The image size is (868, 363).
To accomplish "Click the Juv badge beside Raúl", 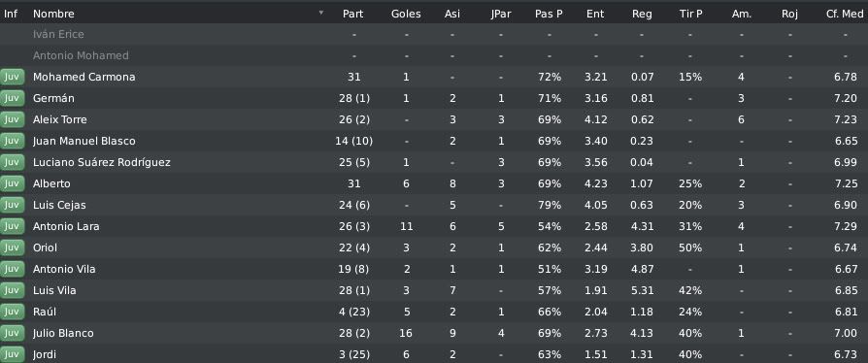I will click(x=13, y=312).
